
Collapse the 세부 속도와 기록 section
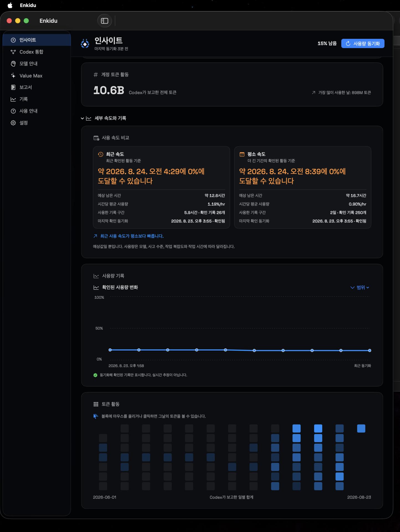pos(82,118)
